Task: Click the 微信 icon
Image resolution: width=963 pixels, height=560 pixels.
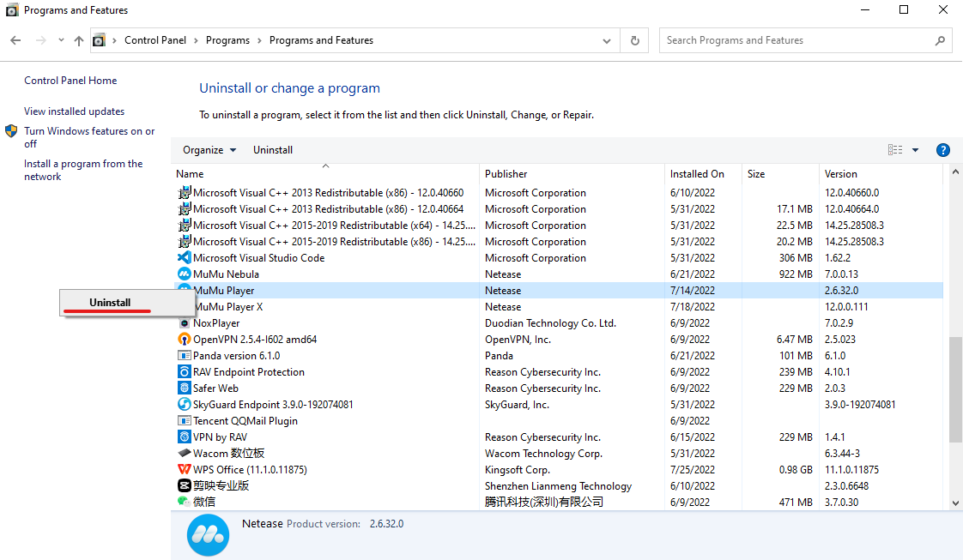Action: 184,502
